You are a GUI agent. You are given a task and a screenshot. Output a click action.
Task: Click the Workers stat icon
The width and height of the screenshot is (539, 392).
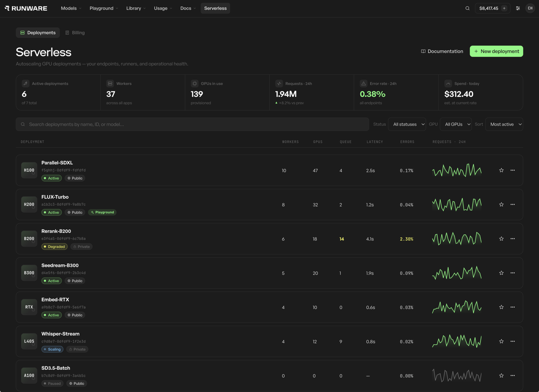[110, 84]
